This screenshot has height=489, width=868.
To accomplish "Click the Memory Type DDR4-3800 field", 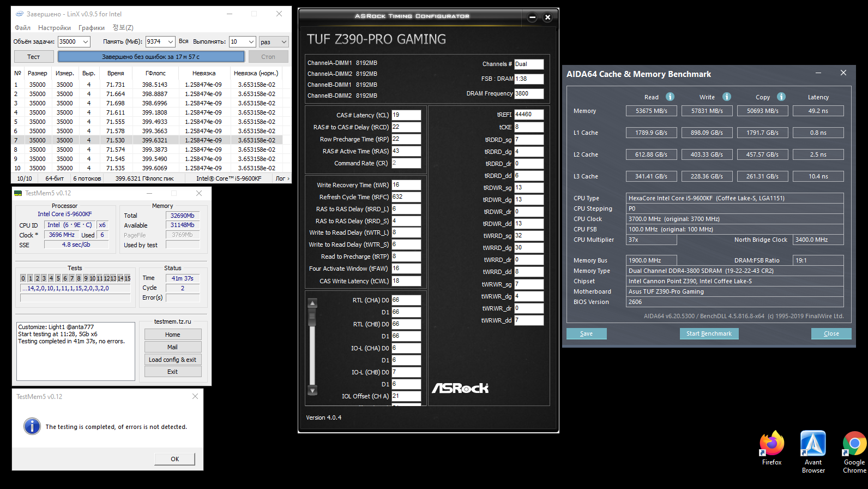I will coord(735,271).
